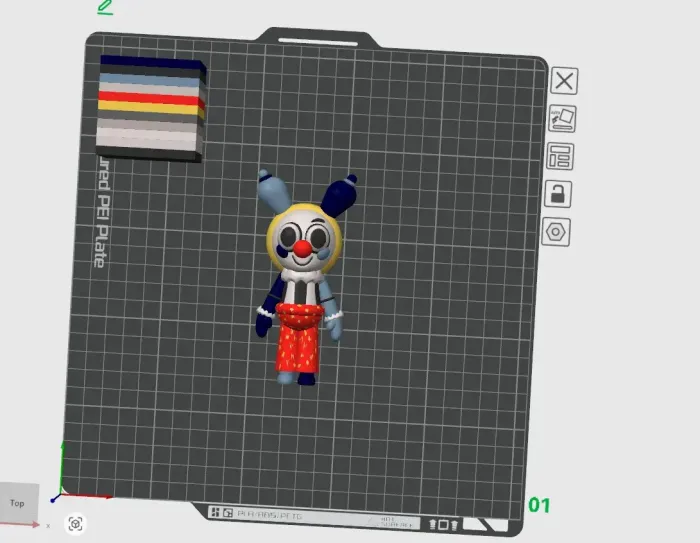Remove the plate with the X icon
This screenshot has width=700, height=543.
(564, 81)
